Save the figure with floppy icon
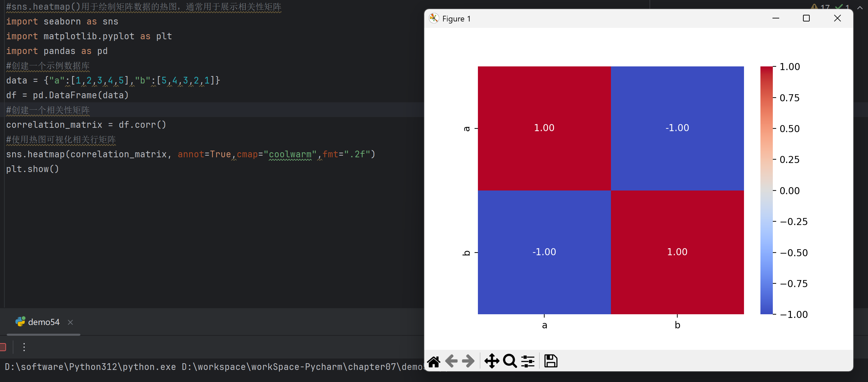This screenshot has height=382, width=868. pos(551,362)
